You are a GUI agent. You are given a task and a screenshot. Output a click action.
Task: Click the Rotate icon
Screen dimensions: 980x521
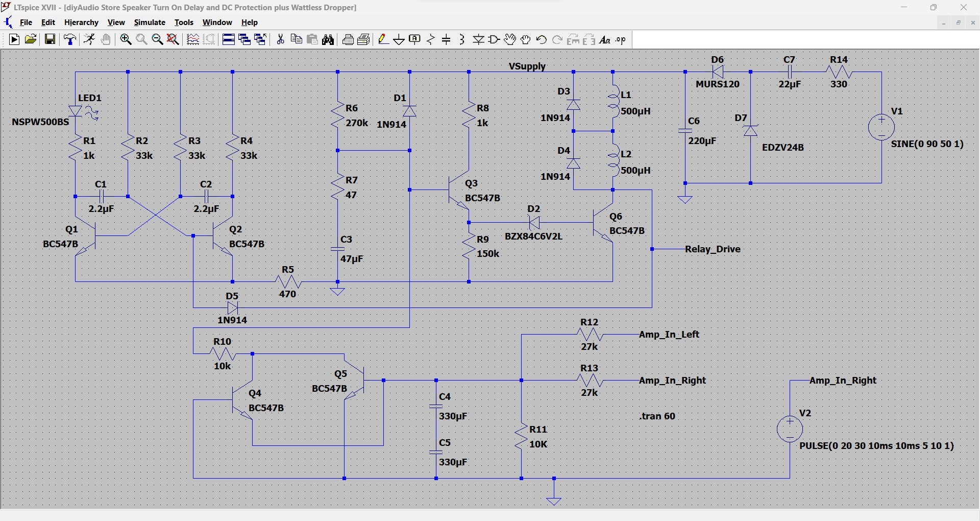(x=573, y=40)
